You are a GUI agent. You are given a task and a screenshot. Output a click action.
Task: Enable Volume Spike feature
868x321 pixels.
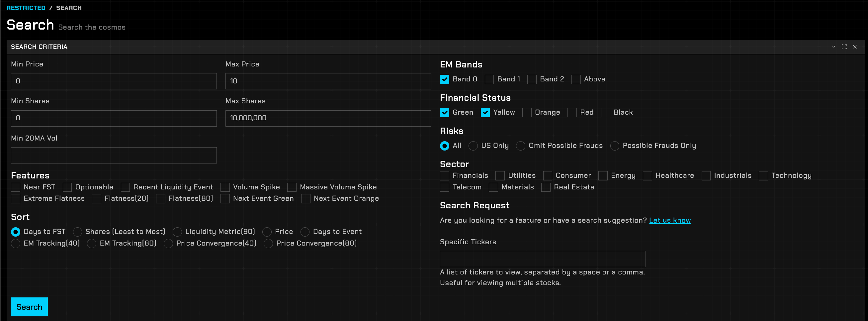pyautogui.click(x=225, y=187)
